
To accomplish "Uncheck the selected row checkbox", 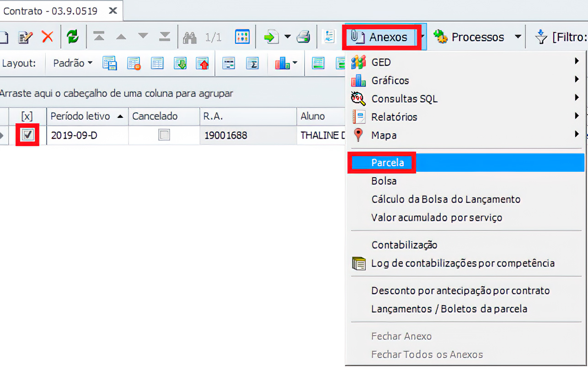I will 27,135.
